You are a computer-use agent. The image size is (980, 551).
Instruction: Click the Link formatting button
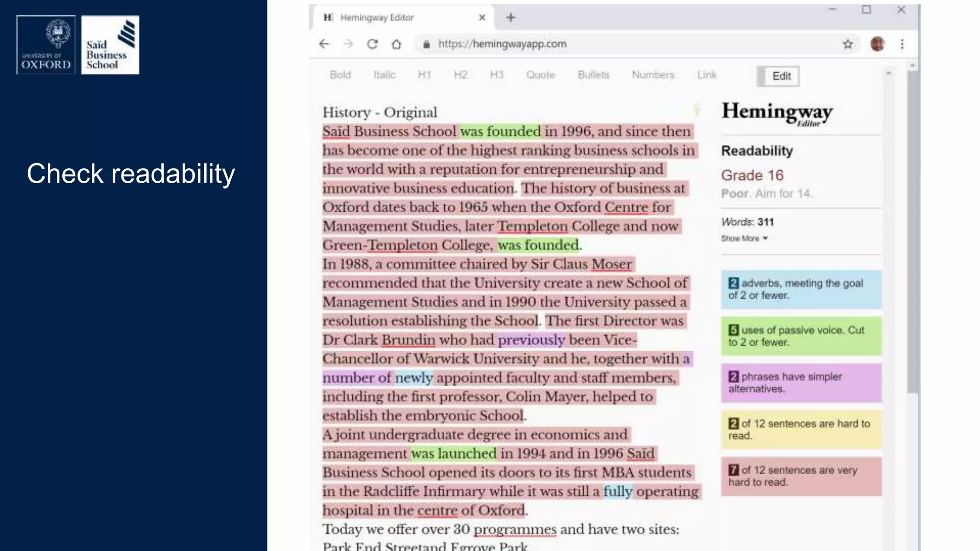point(706,75)
